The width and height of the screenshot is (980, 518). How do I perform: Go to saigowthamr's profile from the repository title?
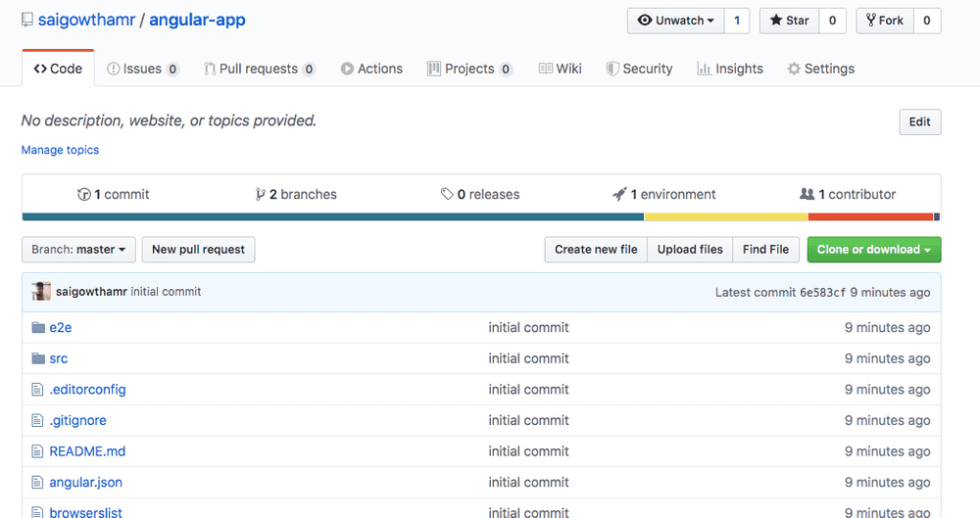pyautogui.click(x=86, y=20)
